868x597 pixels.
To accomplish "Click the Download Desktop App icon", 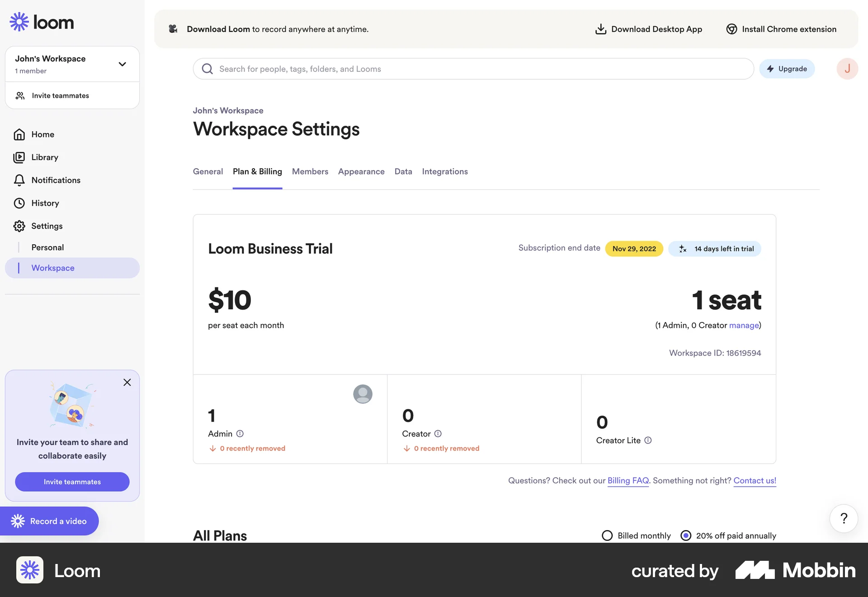I will [x=600, y=29].
